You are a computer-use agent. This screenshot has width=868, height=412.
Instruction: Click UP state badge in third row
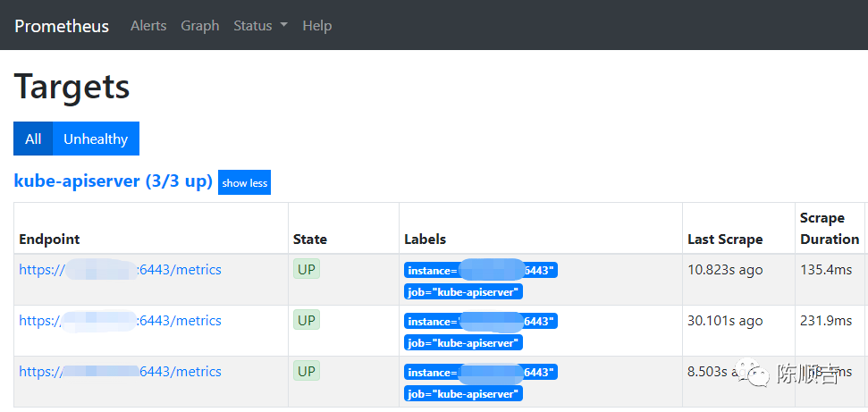(307, 371)
